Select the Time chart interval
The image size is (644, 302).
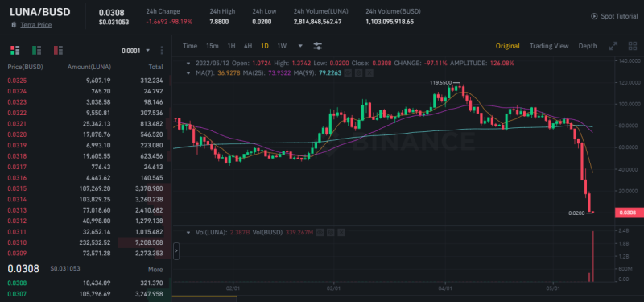pos(190,46)
